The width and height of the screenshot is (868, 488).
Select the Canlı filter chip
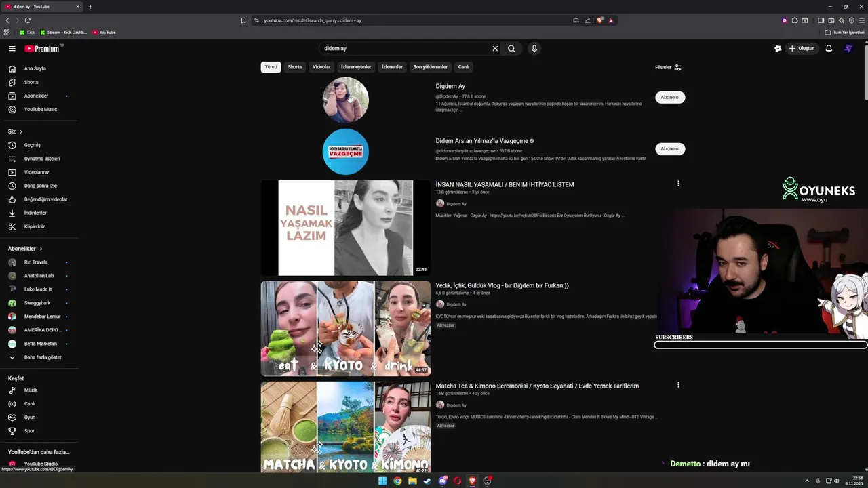tap(464, 67)
